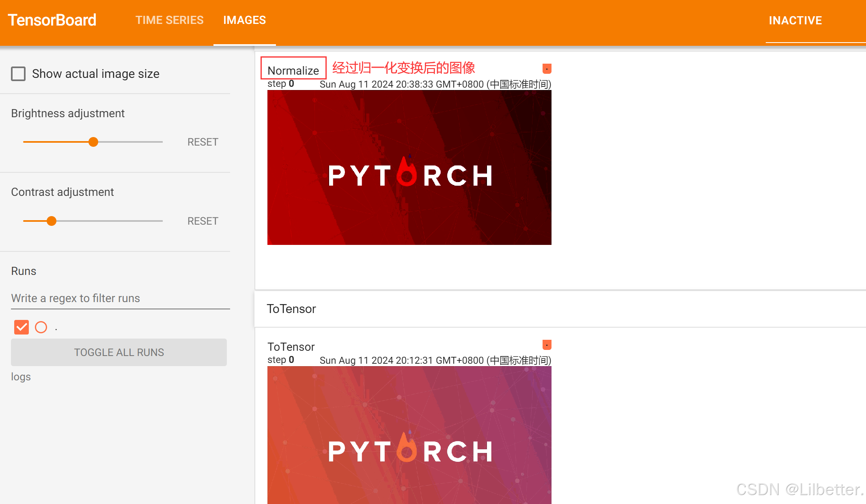Switch to the TIME SERIES tab
This screenshot has width=866, height=504.
point(169,20)
